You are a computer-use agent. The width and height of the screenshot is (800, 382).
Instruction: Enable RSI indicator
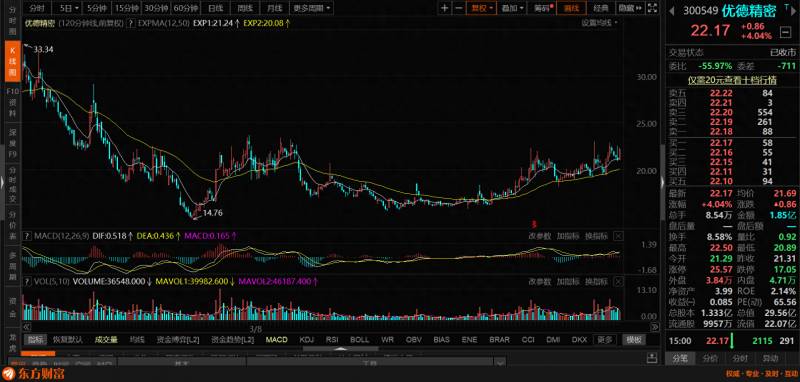click(332, 340)
